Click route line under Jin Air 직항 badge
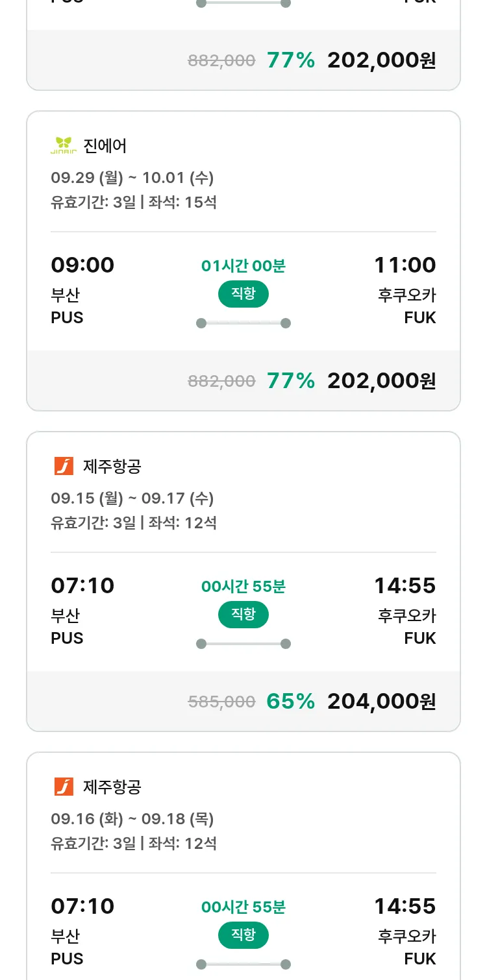This screenshot has width=487, height=980. coord(243,323)
